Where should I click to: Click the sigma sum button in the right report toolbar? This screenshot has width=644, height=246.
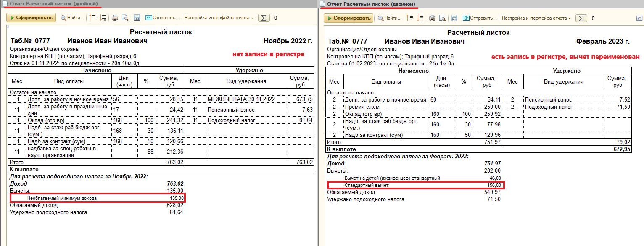(581, 18)
